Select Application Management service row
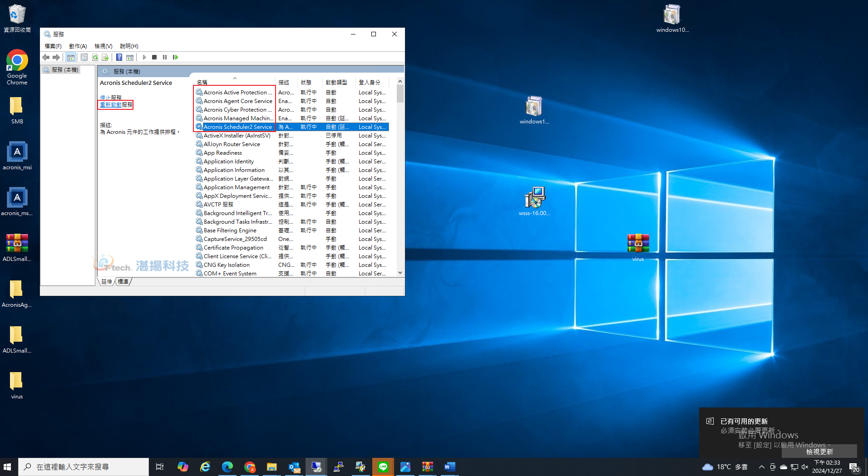The width and height of the screenshot is (868, 476). point(292,187)
